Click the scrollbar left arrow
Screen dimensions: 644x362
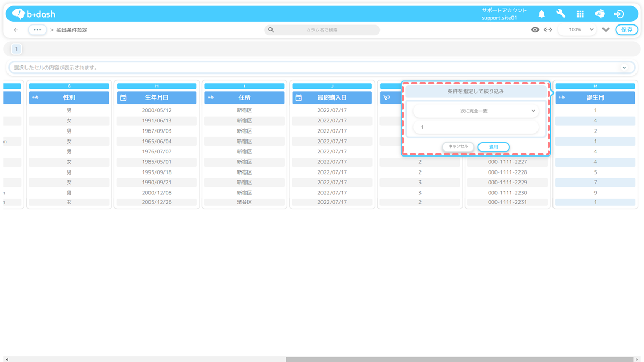[6, 359]
